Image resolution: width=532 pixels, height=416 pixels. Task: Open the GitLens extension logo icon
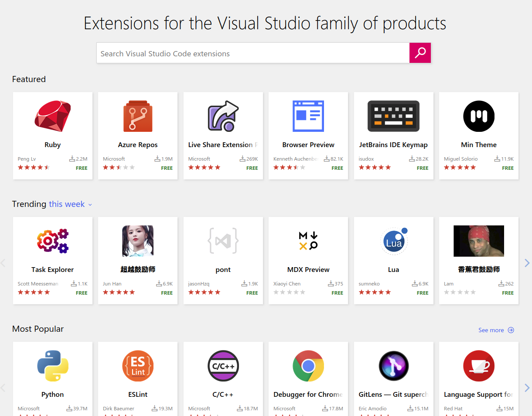click(393, 366)
